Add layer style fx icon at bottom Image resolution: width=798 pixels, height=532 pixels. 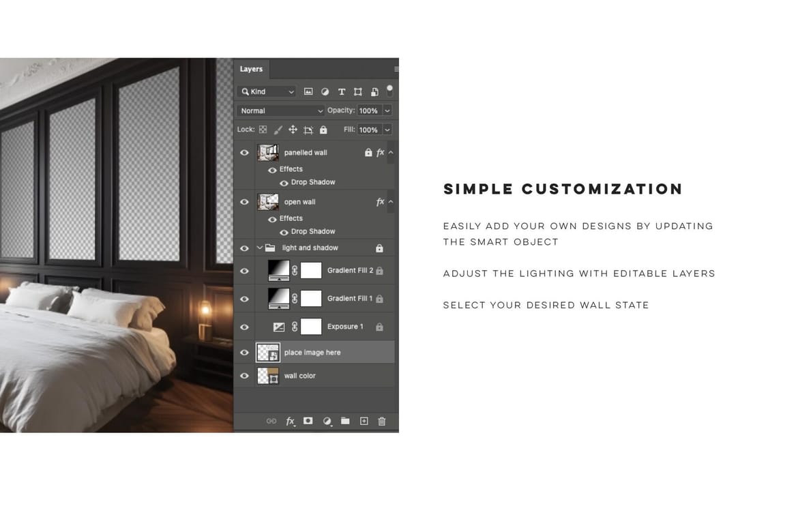coord(290,421)
